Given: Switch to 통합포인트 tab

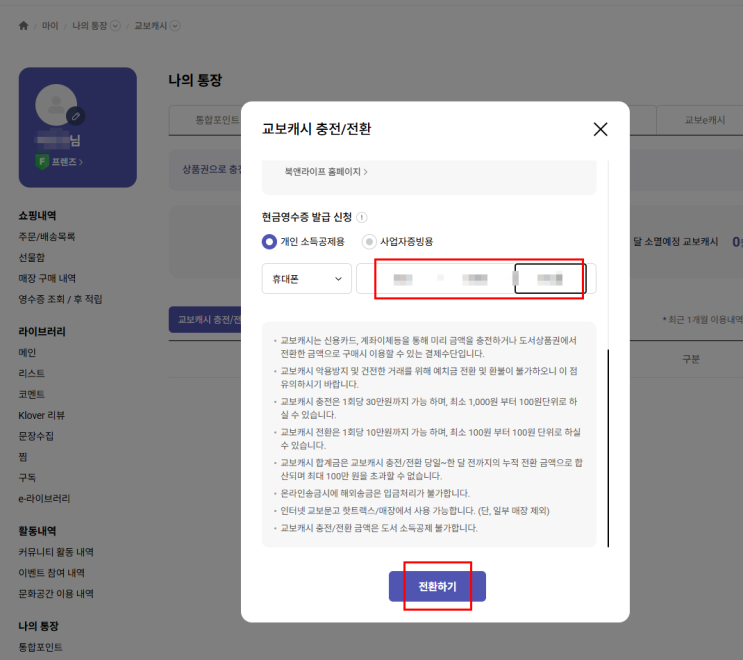Looking at the screenshot, I should pos(217,120).
